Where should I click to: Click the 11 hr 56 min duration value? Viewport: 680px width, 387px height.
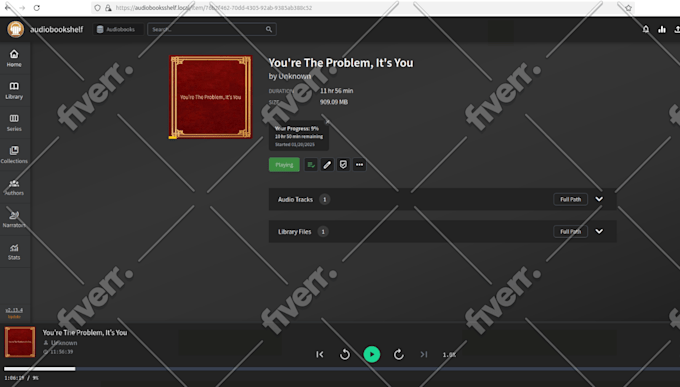point(337,91)
